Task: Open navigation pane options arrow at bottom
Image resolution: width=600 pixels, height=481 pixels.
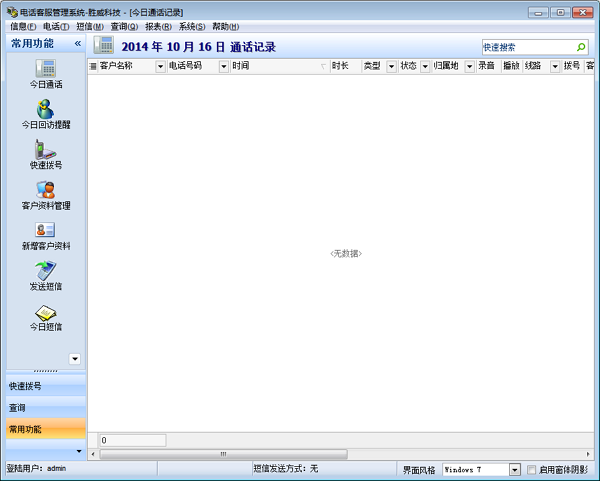Action: (x=79, y=451)
